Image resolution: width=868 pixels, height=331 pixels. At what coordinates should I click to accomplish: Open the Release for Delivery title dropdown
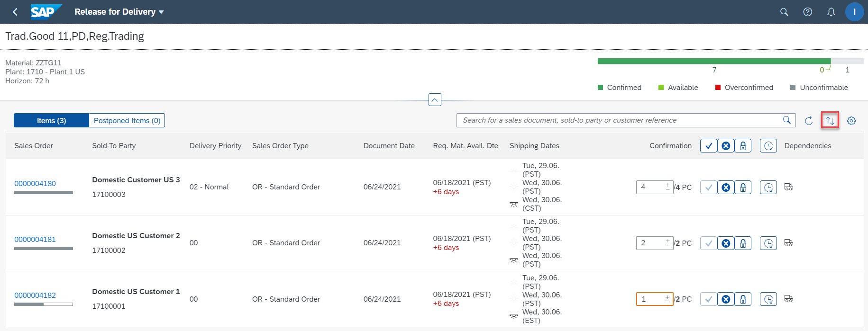pyautogui.click(x=119, y=12)
